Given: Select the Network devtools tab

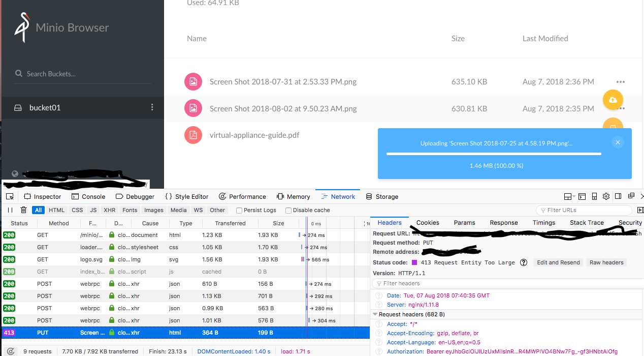Looking at the screenshot, I should pos(338,197).
